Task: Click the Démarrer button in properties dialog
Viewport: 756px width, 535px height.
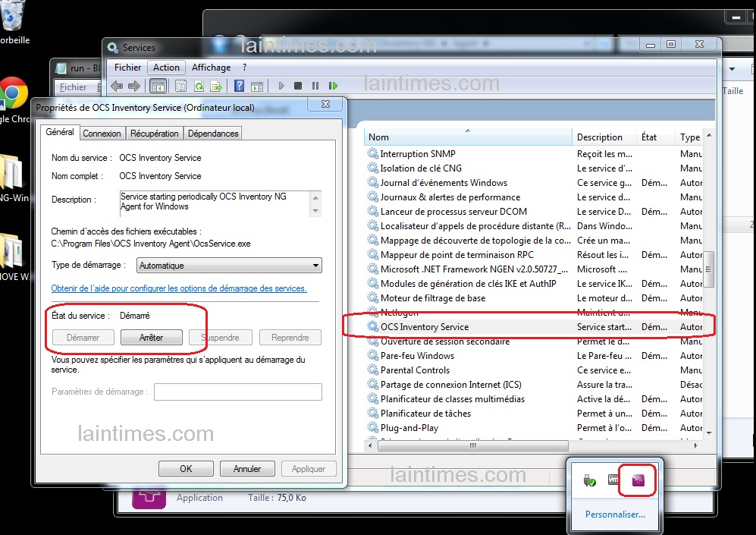Action: (83, 337)
